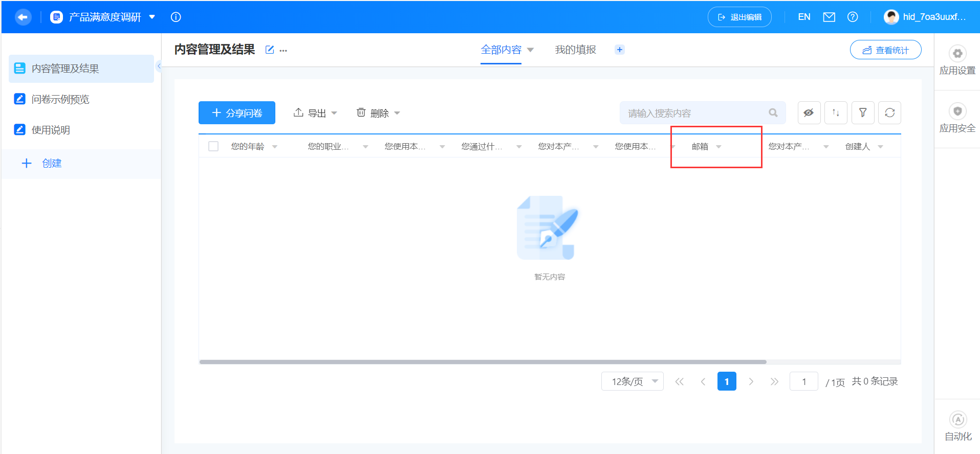
Task: Click the horizontal scrollbar under the table
Action: point(483,362)
